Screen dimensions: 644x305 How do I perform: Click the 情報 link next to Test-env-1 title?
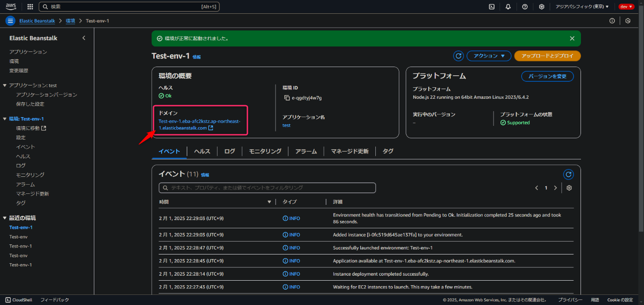point(196,57)
